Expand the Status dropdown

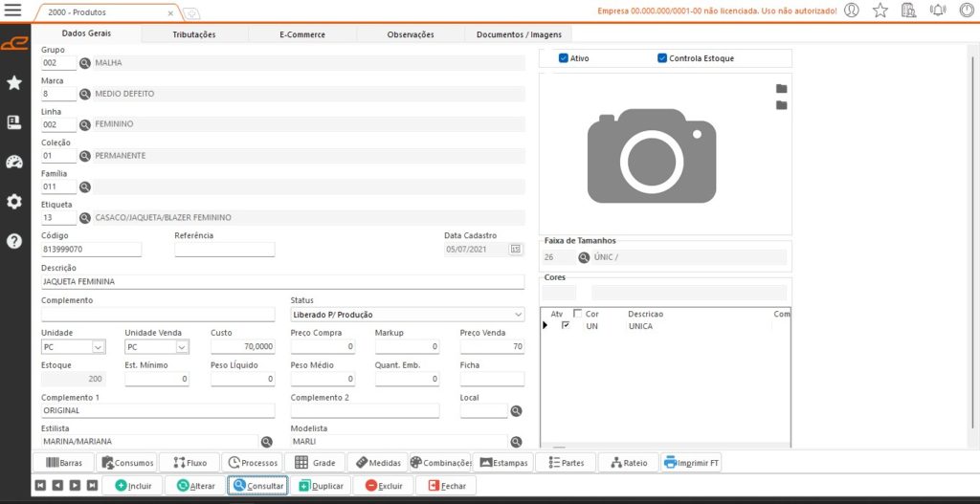coord(518,315)
